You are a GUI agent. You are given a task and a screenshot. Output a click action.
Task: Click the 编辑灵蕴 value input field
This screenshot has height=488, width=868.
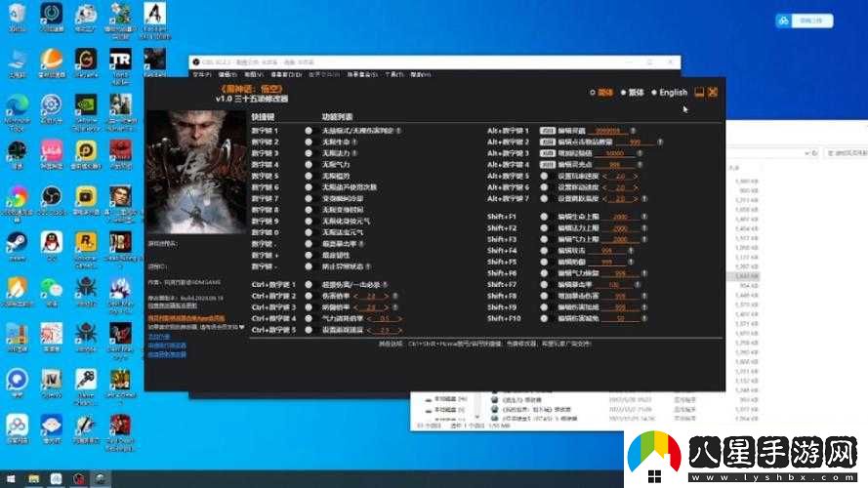[x=606, y=131]
